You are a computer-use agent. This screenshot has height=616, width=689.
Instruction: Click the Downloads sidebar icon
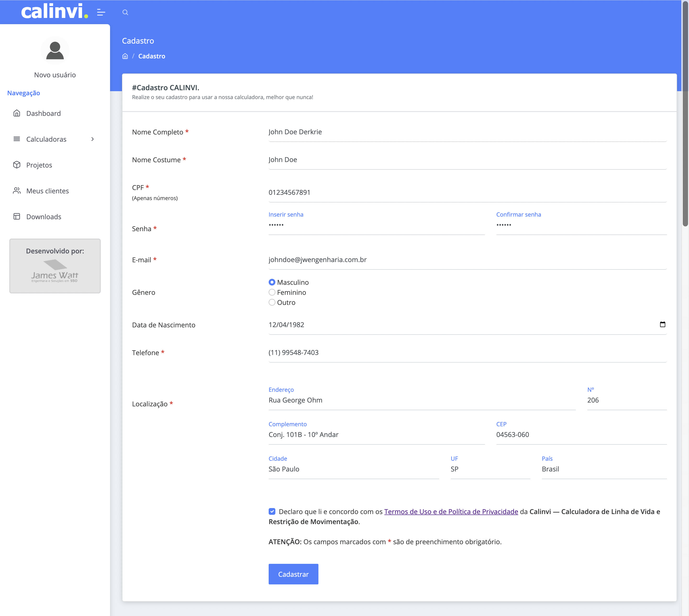coord(17,217)
